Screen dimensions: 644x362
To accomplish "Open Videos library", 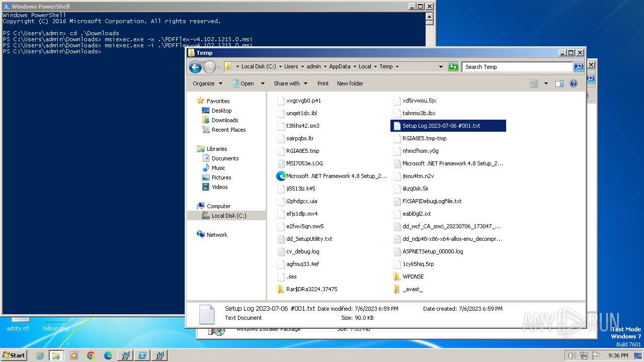I will (219, 187).
